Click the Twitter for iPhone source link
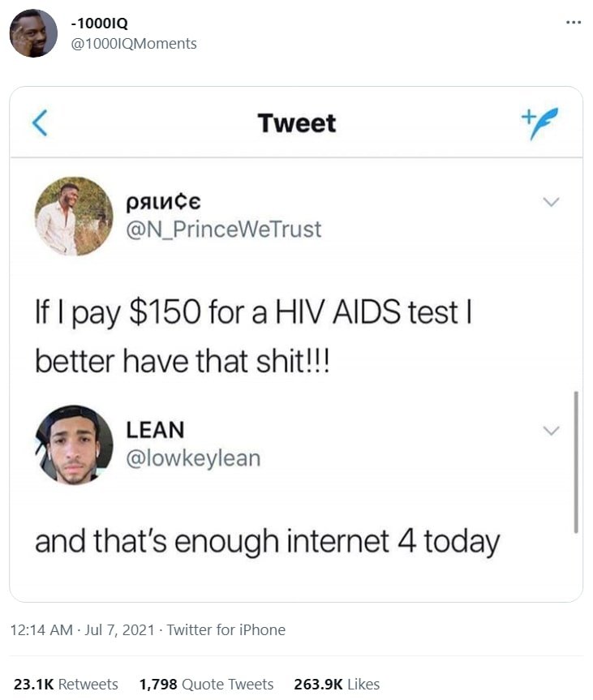Viewport: 593px width, 700px height. coord(226,630)
